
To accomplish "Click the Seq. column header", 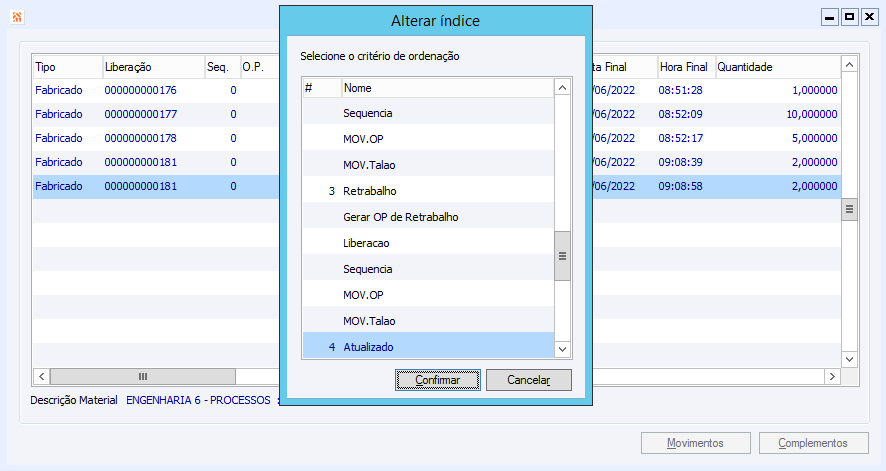I will (222, 67).
